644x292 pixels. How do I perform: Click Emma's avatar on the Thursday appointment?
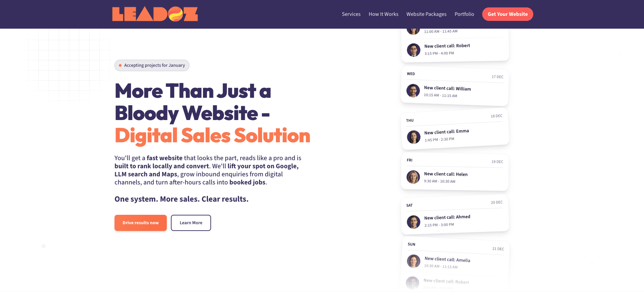pos(413,137)
